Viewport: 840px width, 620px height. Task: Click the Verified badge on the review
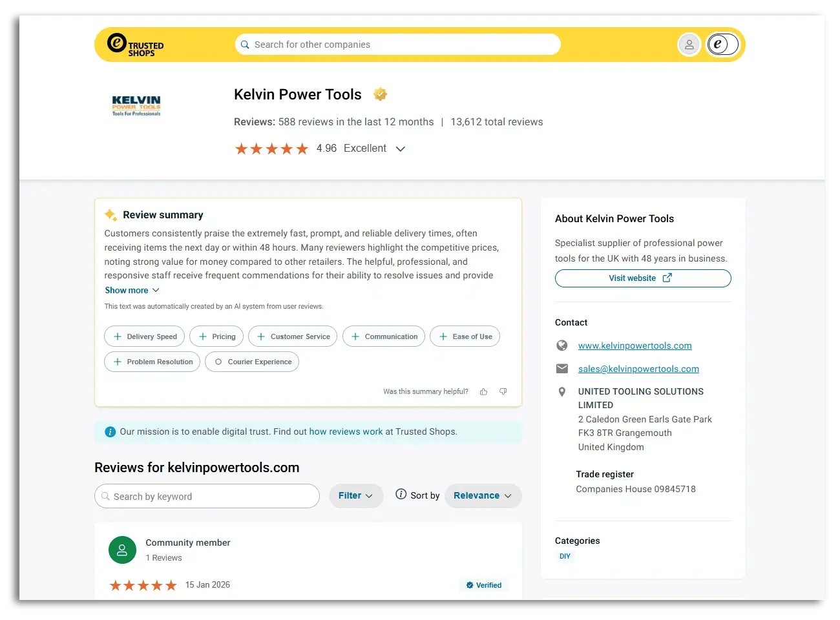coord(483,584)
